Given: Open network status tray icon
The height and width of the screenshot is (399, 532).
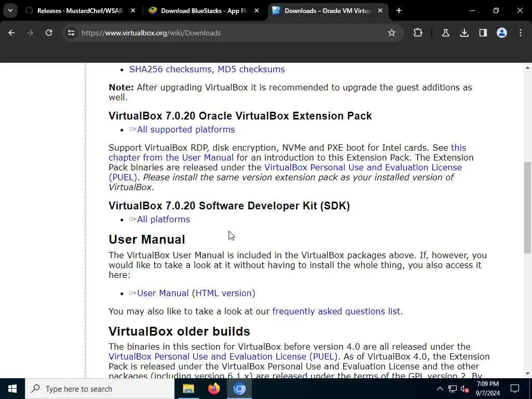Looking at the screenshot, I should tap(453, 389).
